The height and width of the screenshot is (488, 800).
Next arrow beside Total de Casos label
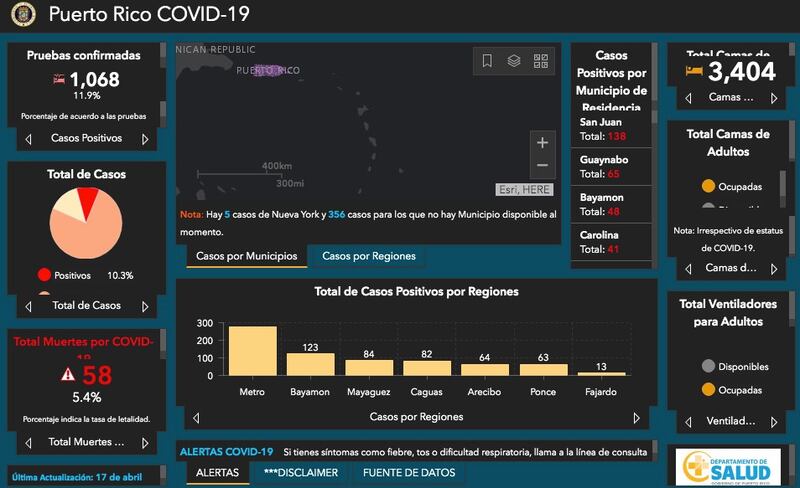coord(145,306)
